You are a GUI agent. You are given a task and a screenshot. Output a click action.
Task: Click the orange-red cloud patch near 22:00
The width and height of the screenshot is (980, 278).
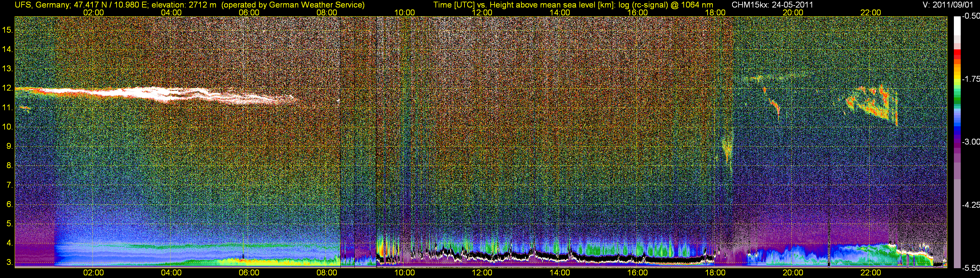[x=875, y=105]
